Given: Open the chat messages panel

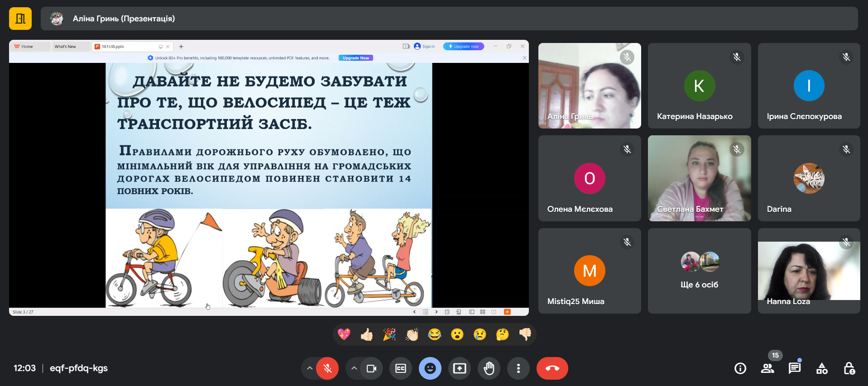Looking at the screenshot, I should (x=795, y=368).
